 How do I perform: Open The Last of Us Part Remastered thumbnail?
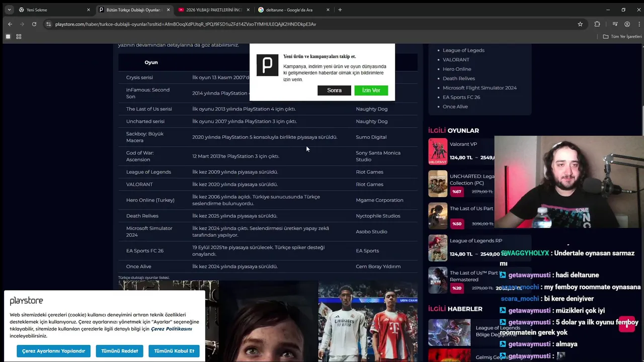(x=438, y=280)
